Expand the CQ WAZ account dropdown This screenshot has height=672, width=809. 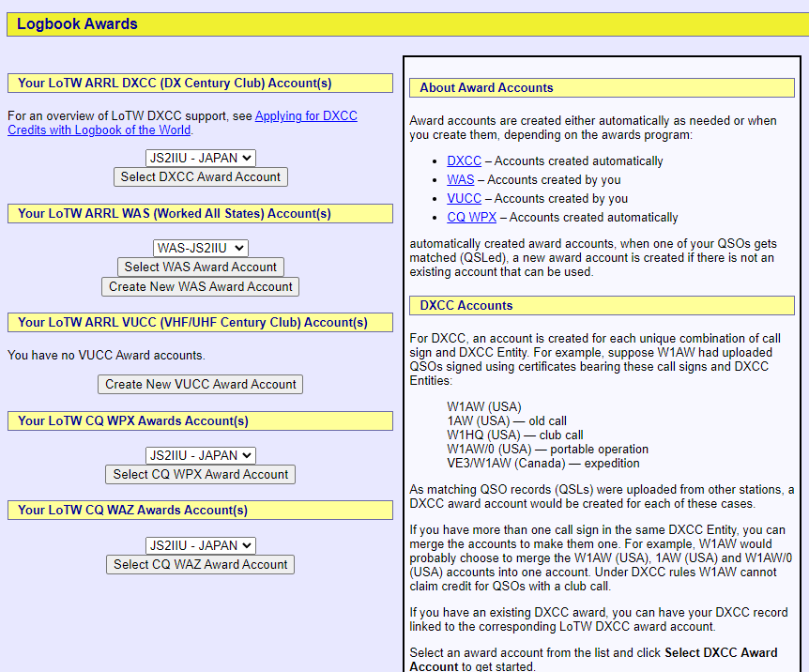click(200, 545)
